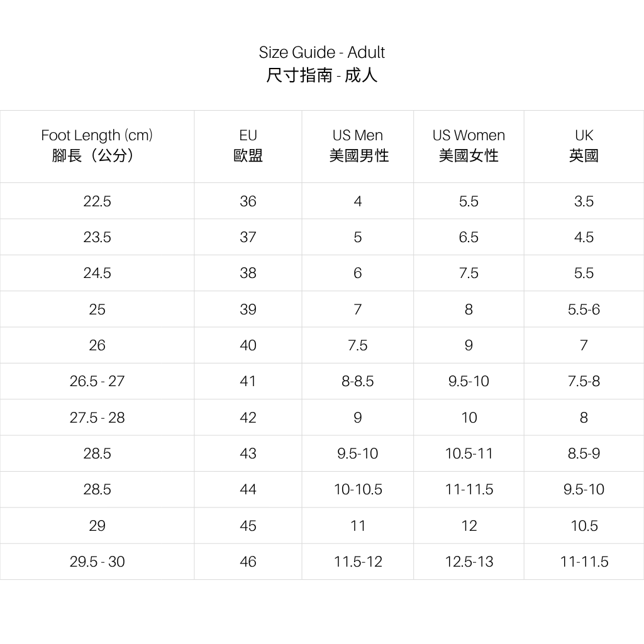Click the "Size Guide - Adult" title
The width and height of the screenshot is (644, 644).
(321, 52)
